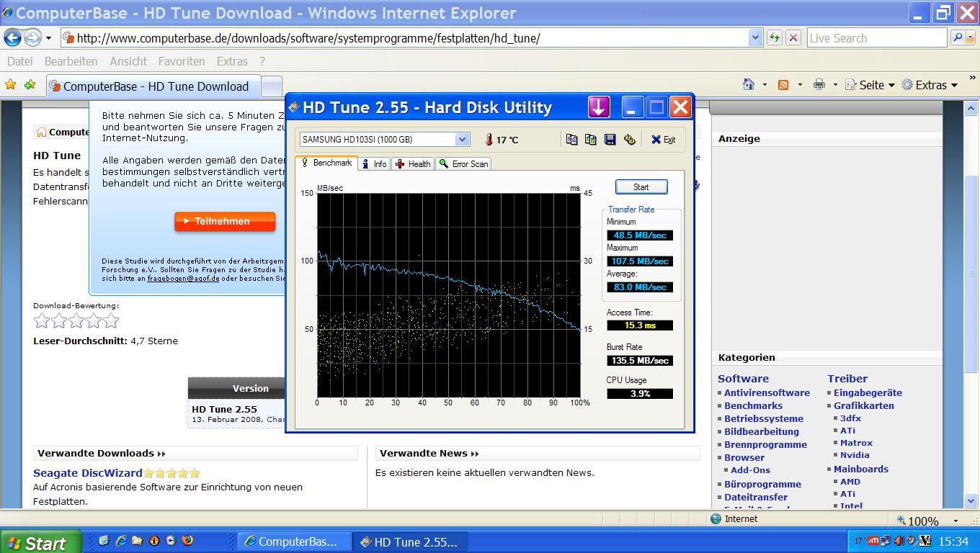This screenshot has width=980, height=553.
Task: Expand the RSS feeds dropdown arrow
Action: tap(800, 85)
